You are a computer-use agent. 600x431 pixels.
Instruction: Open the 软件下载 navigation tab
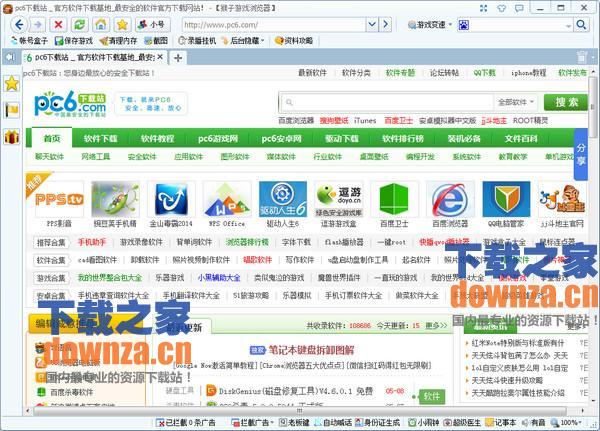click(101, 138)
